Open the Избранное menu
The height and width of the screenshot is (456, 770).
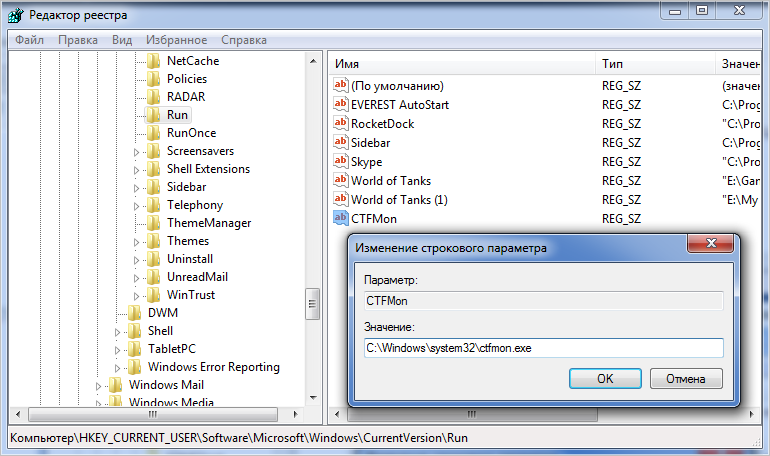(x=176, y=40)
